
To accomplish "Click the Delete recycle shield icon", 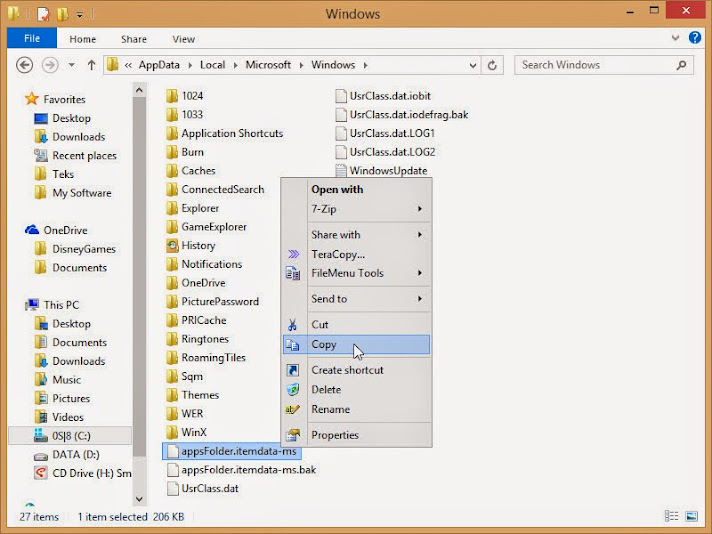I will [293, 390].
